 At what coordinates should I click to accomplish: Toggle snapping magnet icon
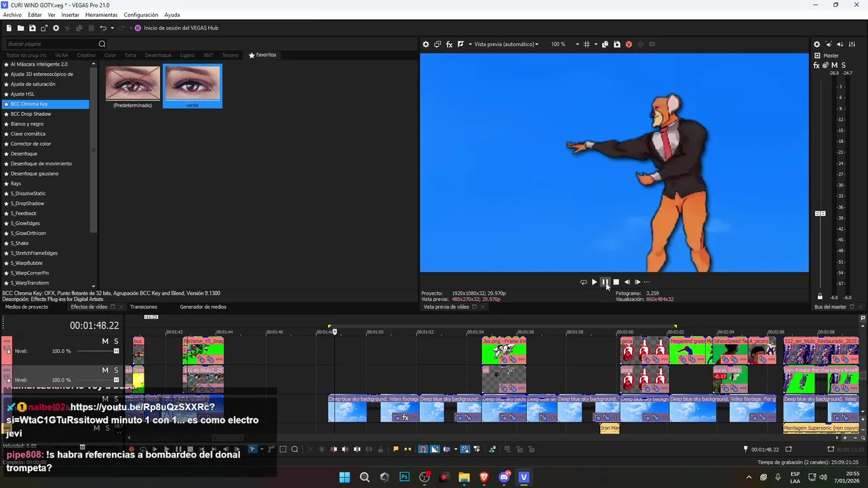(423, 449)
